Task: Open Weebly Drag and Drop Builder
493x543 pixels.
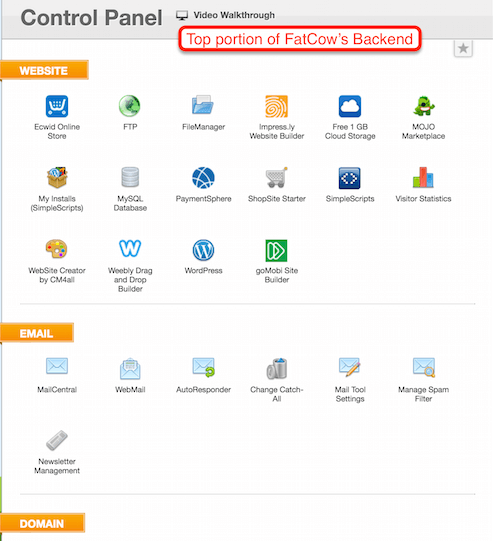Action: click(x=130, y=248)
